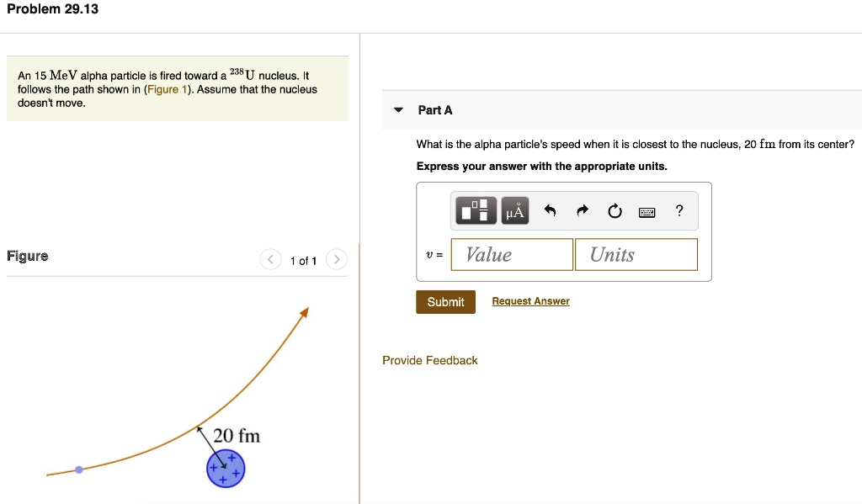862x504 pixels.
Task: Click Provide Feedback
Action: pyautogui.click(x=430, y=360)
